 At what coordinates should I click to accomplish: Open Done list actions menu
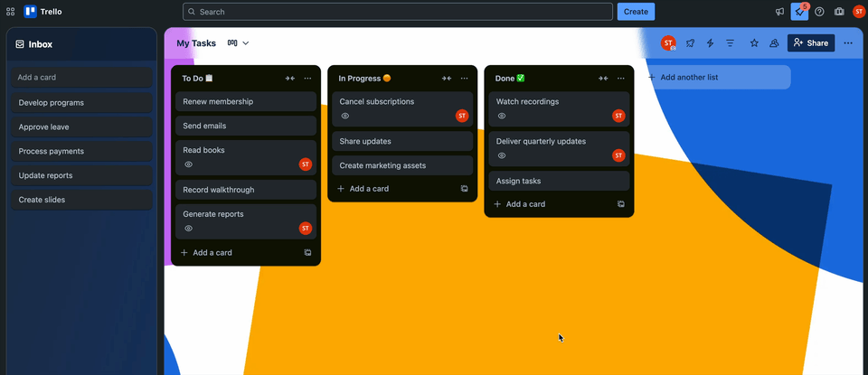click(621, 79)
